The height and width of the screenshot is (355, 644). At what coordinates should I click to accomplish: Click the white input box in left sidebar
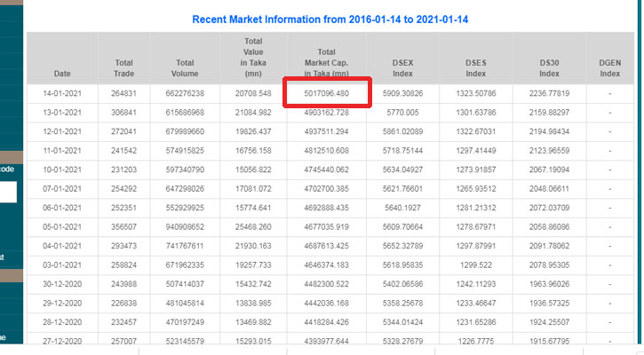(8, 192)
